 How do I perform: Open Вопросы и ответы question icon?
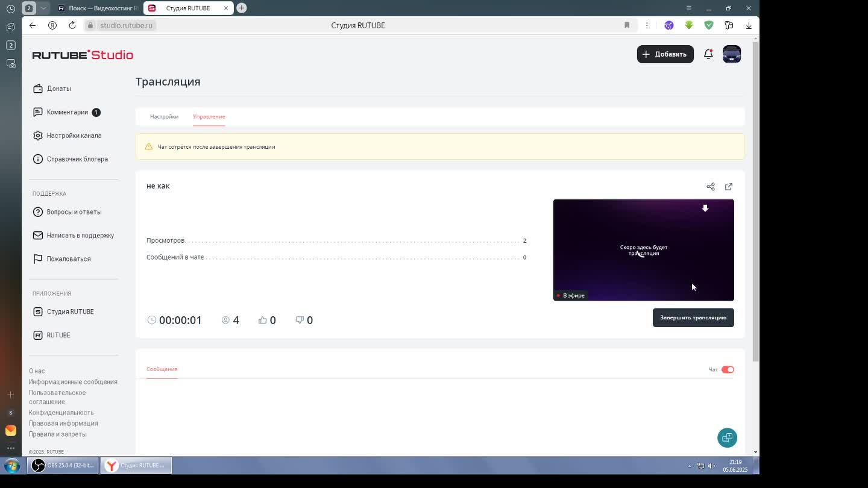click(x=38, y=212)
